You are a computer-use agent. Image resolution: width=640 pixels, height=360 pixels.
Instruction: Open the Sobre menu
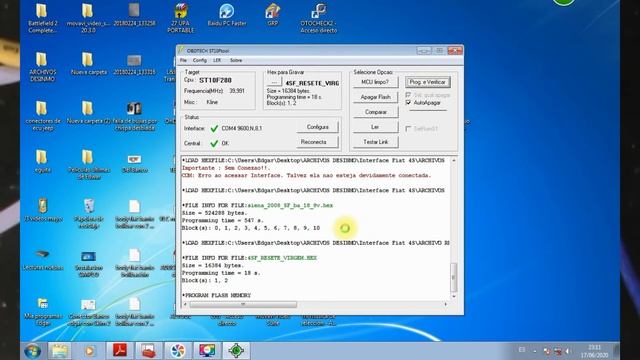point(236,60)
